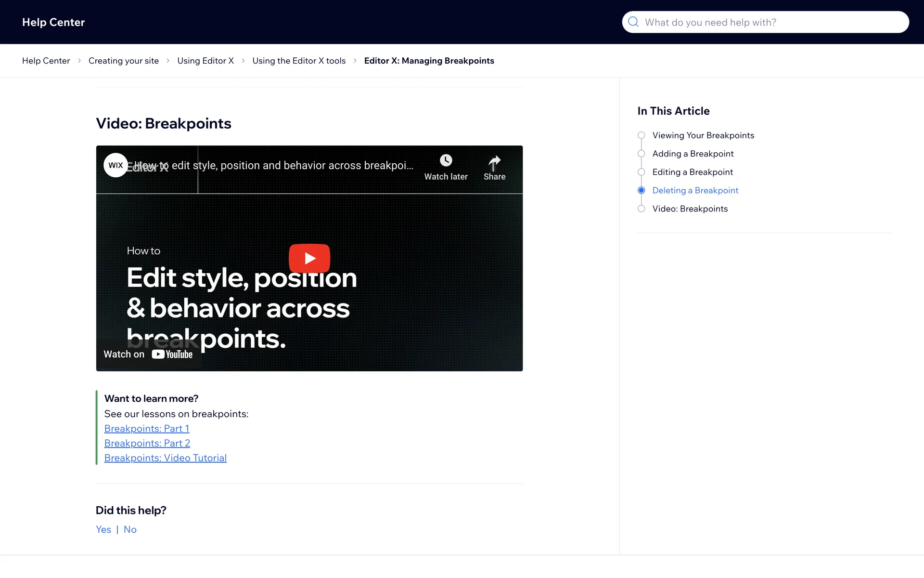The image size is (924, 578).
Task: Open Using the Editor X tools breadcrumb
Action: click(299, 61)
